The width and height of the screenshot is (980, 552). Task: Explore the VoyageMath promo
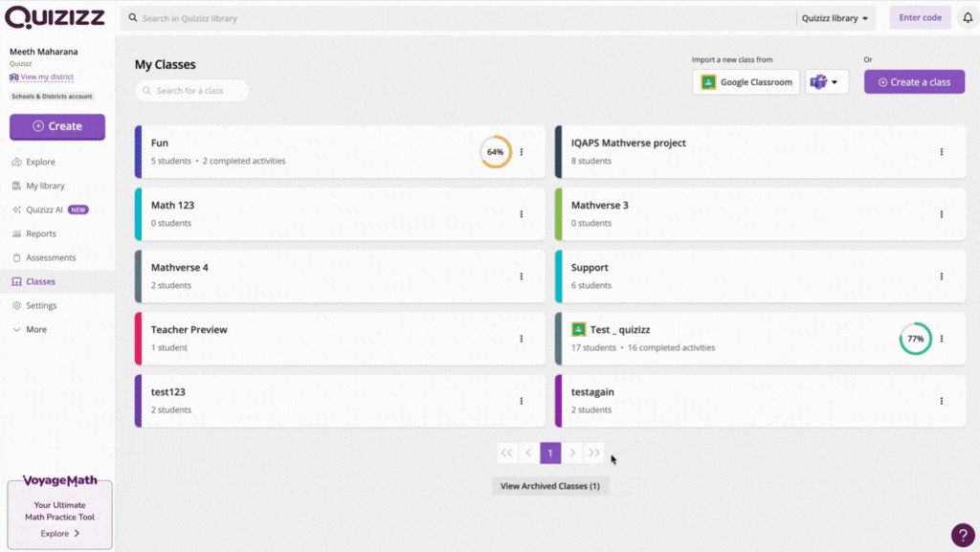pos(60,533)
